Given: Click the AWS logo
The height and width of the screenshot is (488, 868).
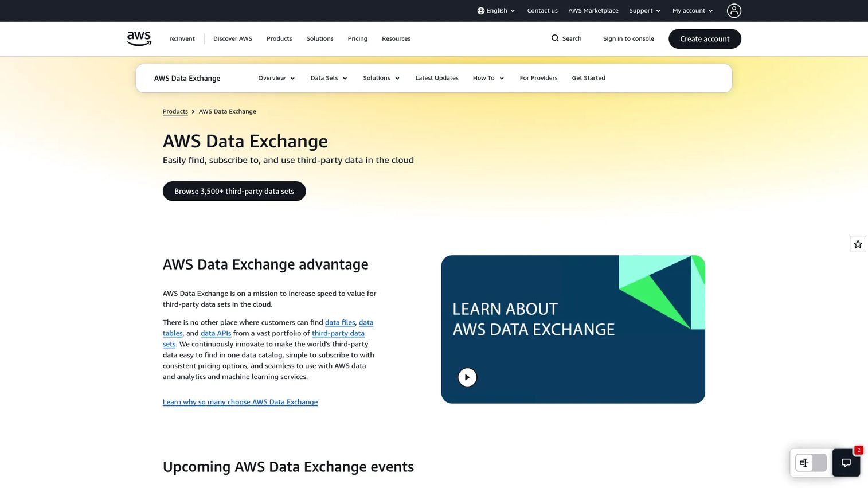Looking at the screenshot, I should [x=139, y=38].
